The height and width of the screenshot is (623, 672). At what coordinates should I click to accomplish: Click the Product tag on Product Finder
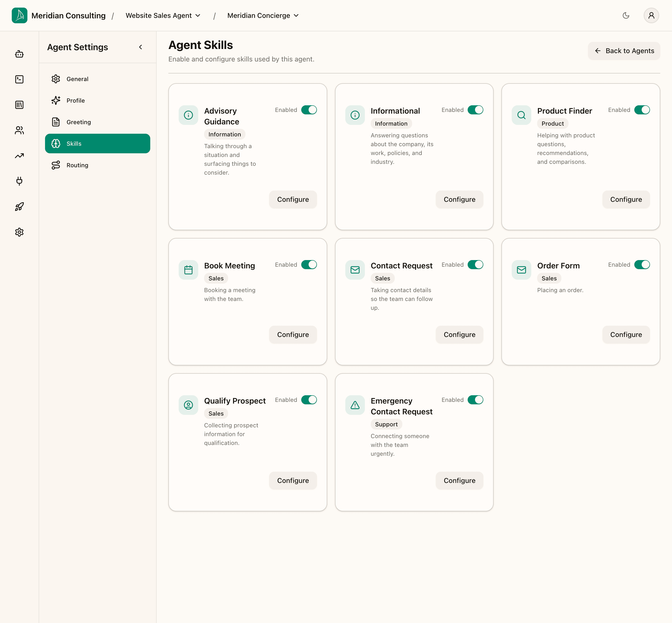pos(552,124)
